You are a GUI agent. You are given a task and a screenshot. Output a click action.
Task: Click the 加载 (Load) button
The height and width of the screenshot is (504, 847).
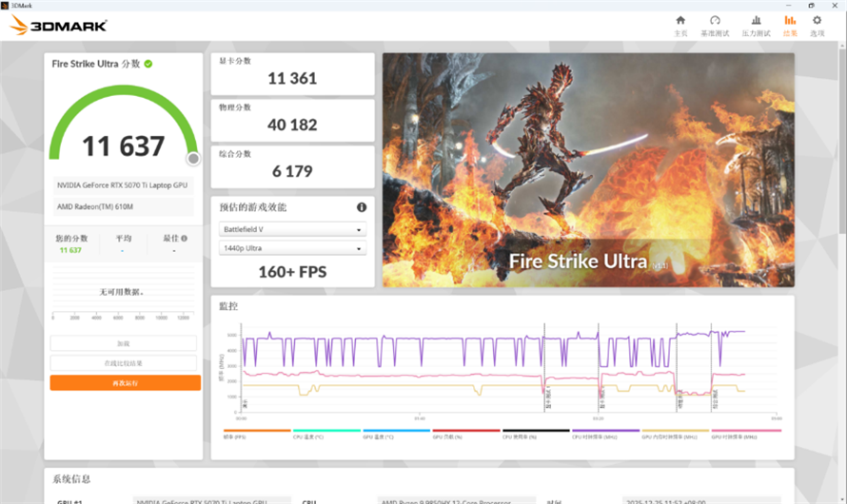[x=123, y=343]
